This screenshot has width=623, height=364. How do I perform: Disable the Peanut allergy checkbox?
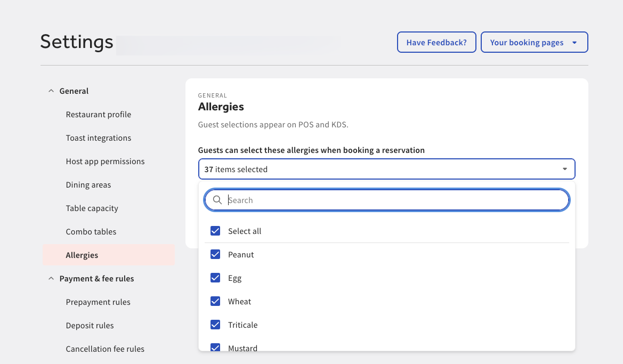pos(215,254)
